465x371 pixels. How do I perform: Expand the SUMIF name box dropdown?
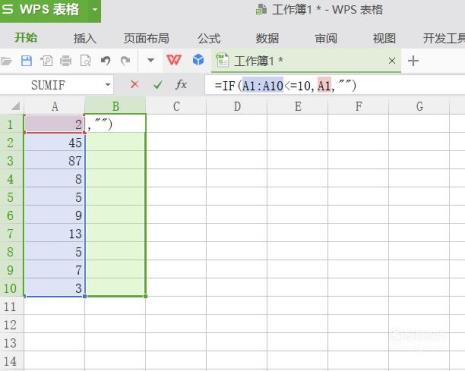click(x=108, y=85)
